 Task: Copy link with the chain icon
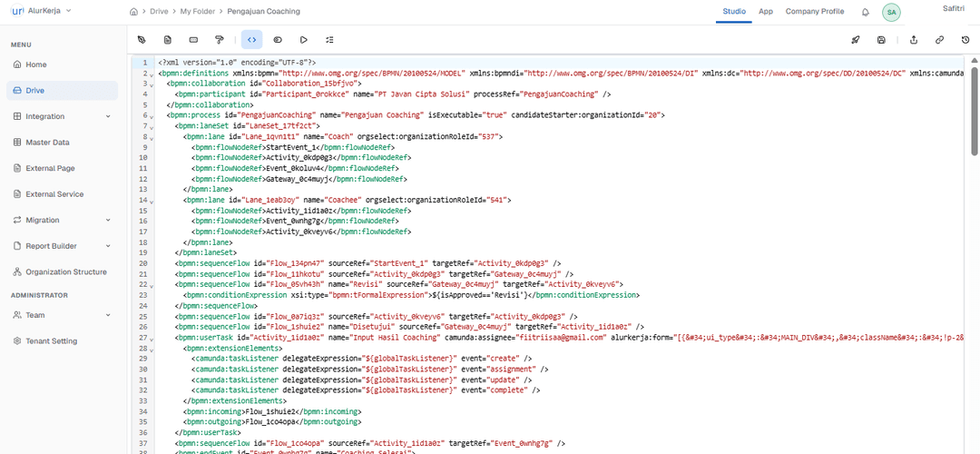(x=939, y=39)
